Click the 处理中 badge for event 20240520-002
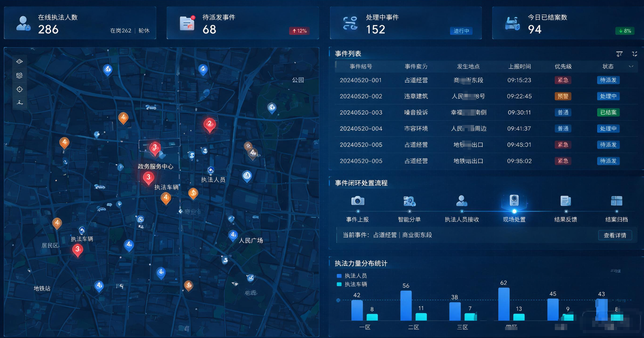This screenshot has width=644, height=338. pyautogui.click(x=608, y=96)
